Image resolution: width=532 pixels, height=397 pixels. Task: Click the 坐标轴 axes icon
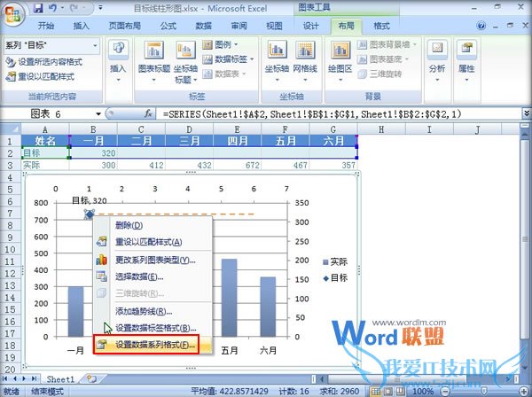tap(277, 51)
